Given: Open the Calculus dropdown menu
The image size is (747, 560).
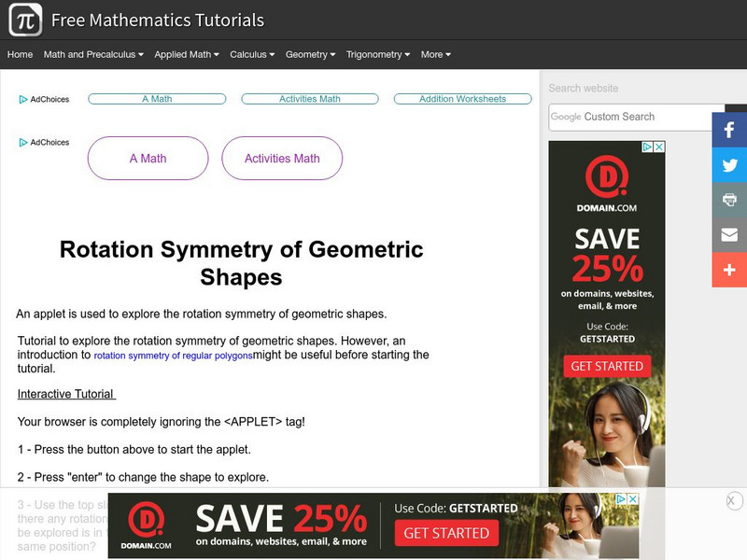Looking at the screenshot, I should point(252,54).
